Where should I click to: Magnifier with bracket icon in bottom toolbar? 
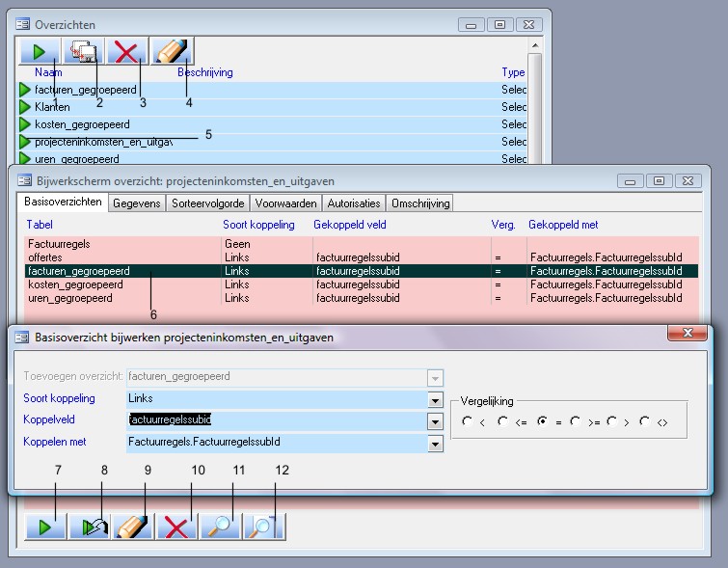point(264,527)
